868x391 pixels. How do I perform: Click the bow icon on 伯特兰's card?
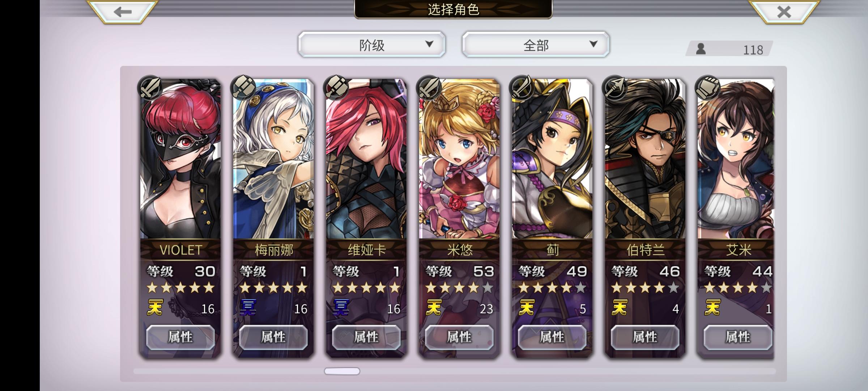(x=615, y=88)
